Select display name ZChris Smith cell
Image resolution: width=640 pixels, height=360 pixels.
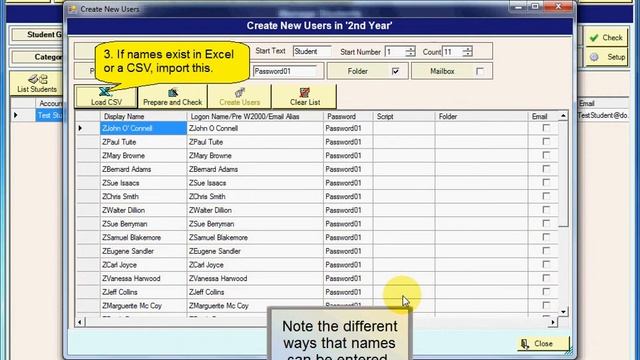143,196
